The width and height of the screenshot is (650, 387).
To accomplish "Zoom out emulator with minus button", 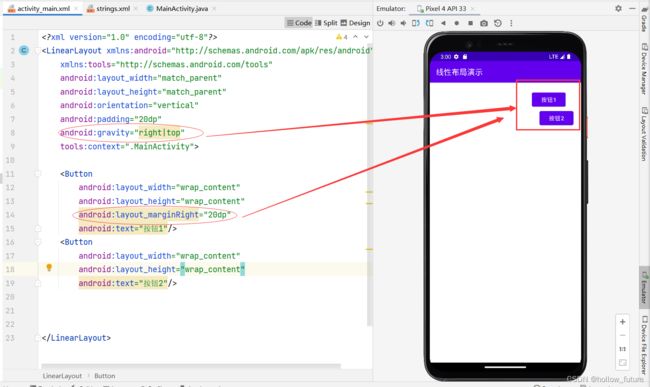I will click(x=623, y=336).
